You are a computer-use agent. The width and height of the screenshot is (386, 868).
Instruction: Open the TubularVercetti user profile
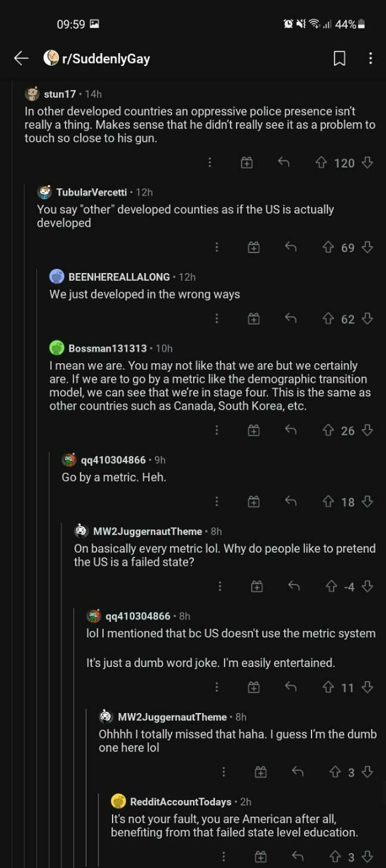(x=91, y=192)
